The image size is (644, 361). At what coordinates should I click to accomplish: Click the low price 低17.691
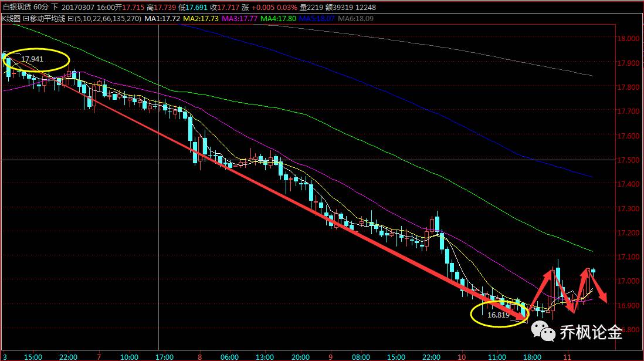pos(193,7)
